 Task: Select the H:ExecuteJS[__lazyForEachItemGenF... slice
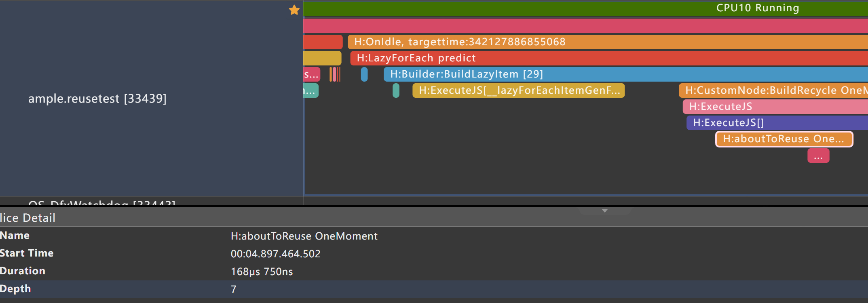click(x=519, y=90)
